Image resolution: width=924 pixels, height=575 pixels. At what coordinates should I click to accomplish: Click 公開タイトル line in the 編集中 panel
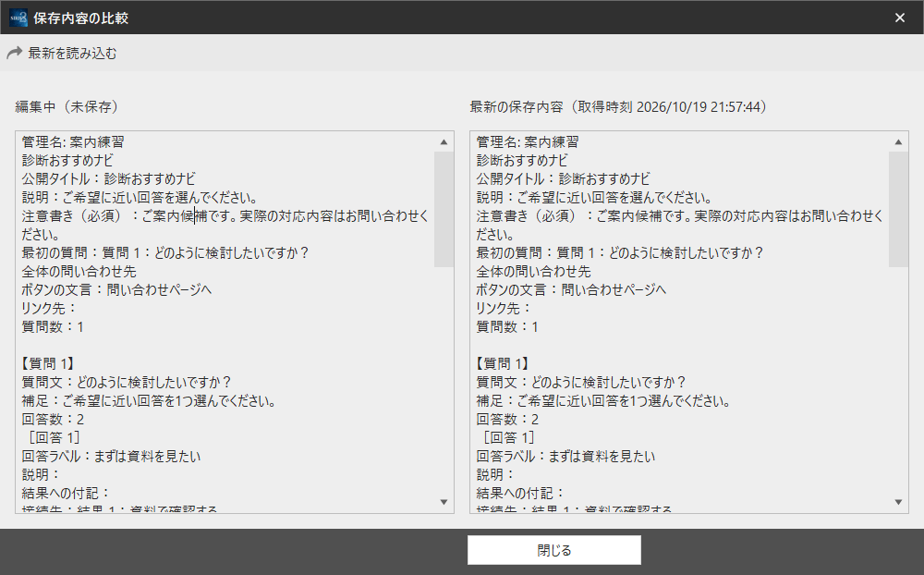[x=108, y=178]
